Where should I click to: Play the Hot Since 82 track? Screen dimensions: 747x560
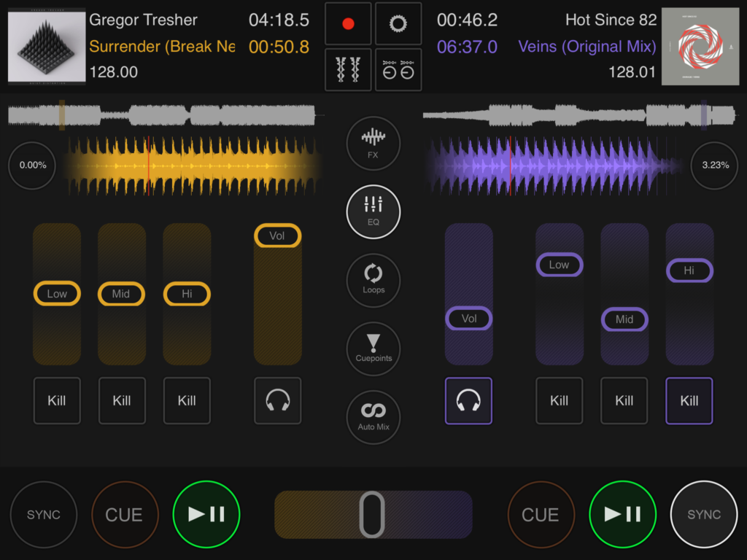[622, 514]
